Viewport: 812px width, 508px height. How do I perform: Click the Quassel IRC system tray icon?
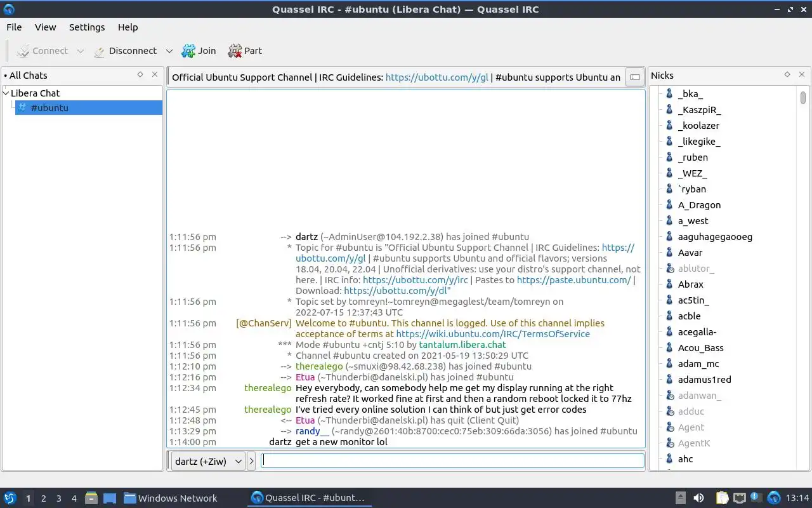tap(774, 498)
